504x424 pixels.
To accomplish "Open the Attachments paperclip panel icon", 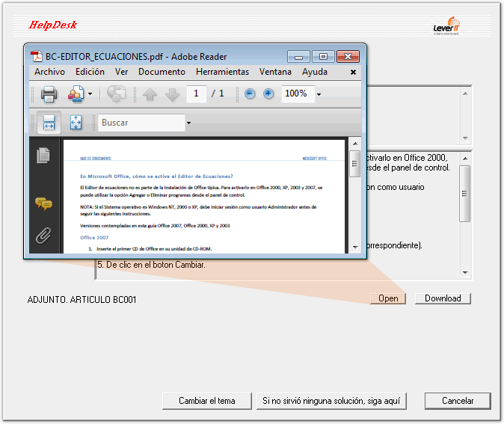I will pos(43,236).
